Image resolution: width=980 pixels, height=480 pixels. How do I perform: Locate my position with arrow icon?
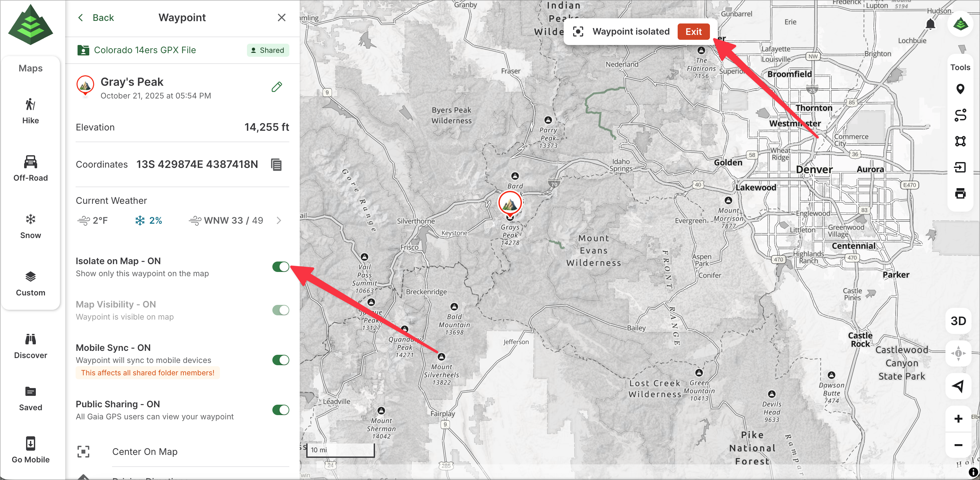click(958, 386)
